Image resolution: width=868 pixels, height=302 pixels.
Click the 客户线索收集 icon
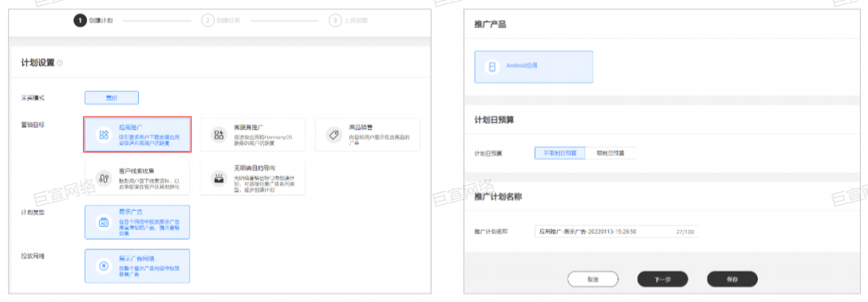pyautogui.click(x=104, y=178)
